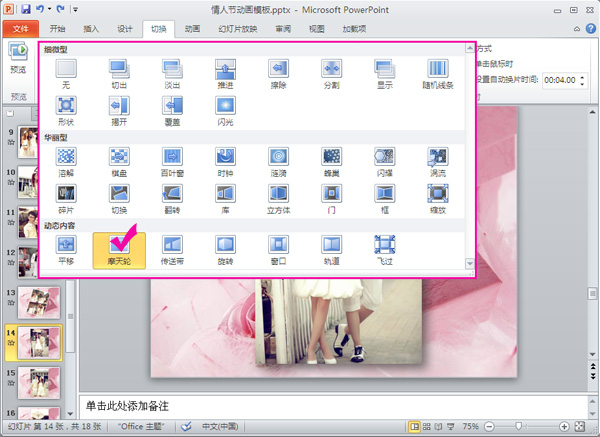Choose the 涡流 vortex transition
The height and width of the screenshot is (437, 600).
pyautogui.click(x=438, y=162)
